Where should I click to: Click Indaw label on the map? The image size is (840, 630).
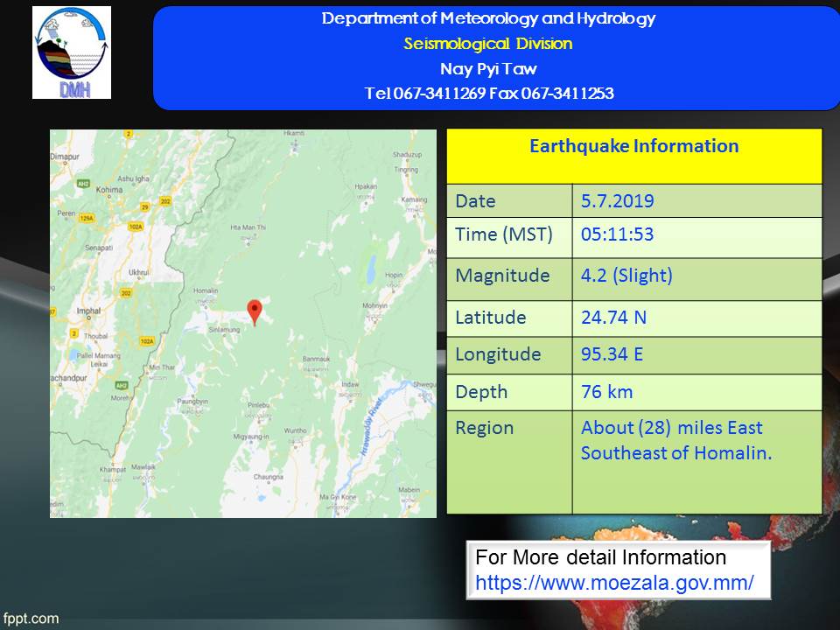tap(350, 385)
